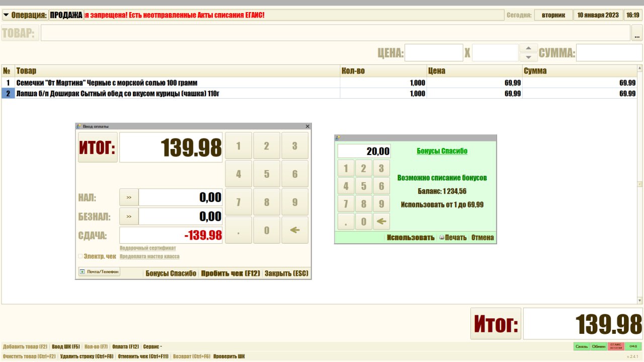644x362 pixels.
Task: Click the Печать printer button
Action: point(453,238)
